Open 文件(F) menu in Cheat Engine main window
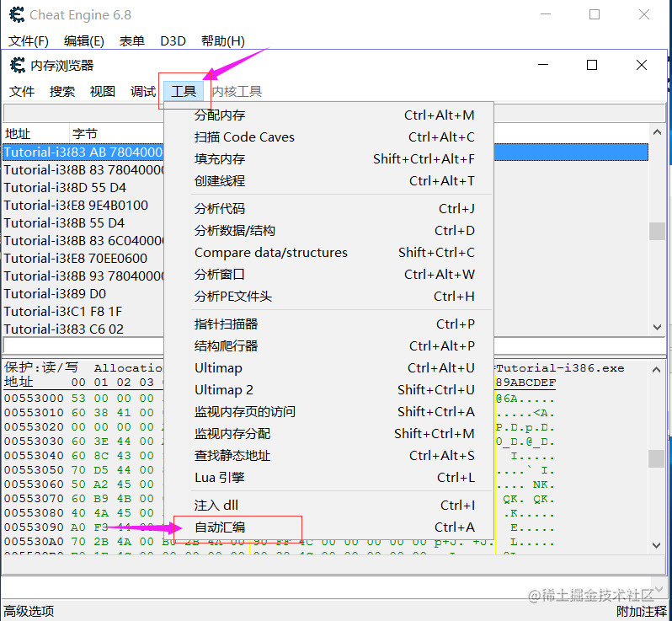672x621 pixels. pyautogui.click(x=29, y=41)
